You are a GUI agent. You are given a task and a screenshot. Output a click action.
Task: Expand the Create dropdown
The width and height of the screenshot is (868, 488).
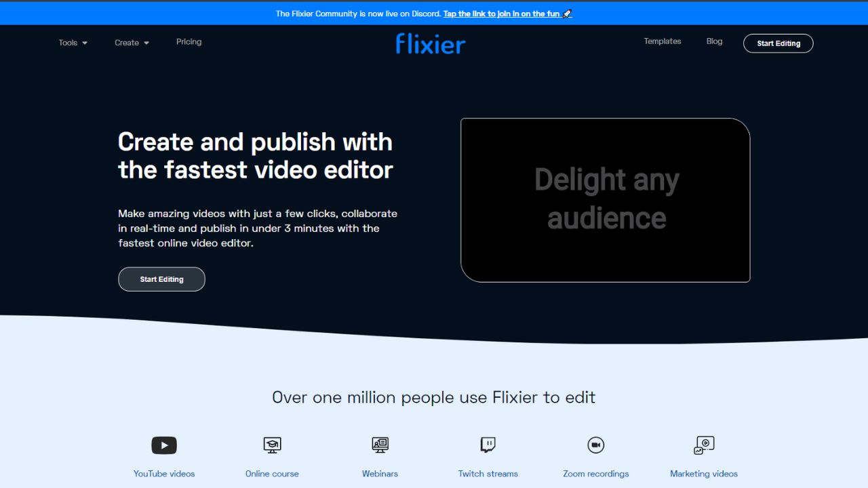131,42
